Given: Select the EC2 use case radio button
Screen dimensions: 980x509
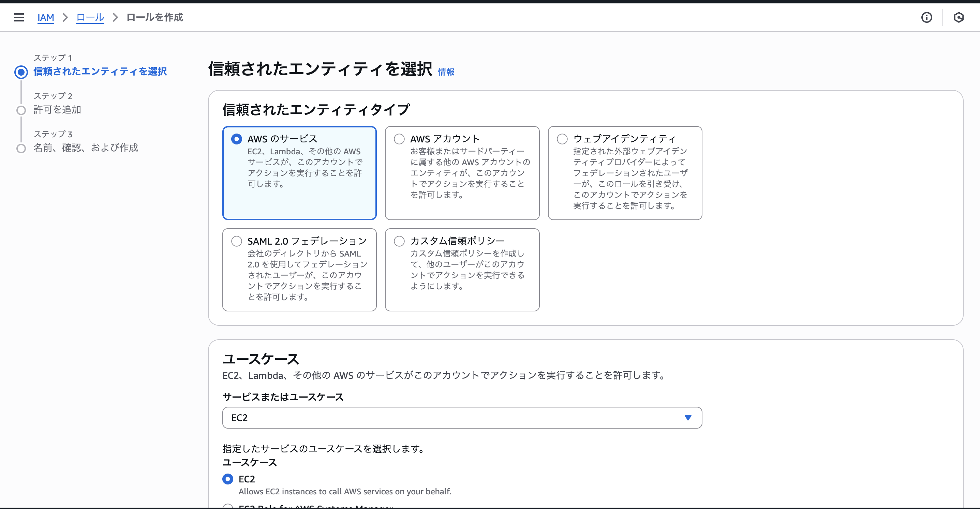Looking at the screenshot, I should coord(228,479).
